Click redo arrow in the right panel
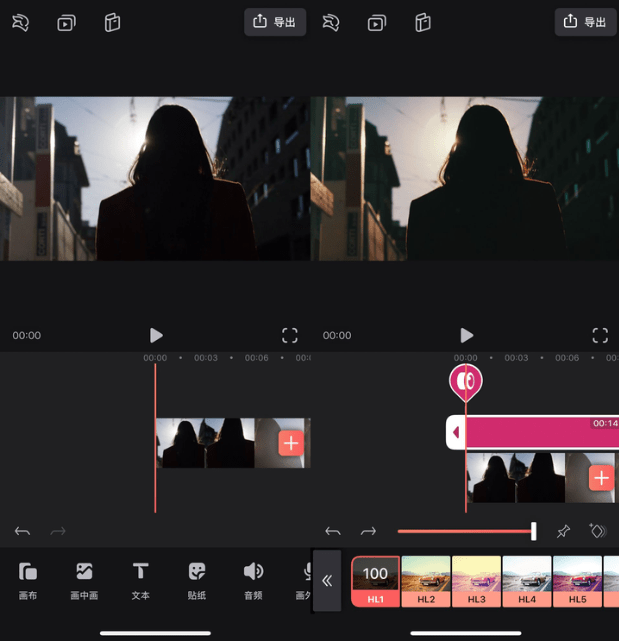This screenshot has height=641, width=619. tap(368, 531)
